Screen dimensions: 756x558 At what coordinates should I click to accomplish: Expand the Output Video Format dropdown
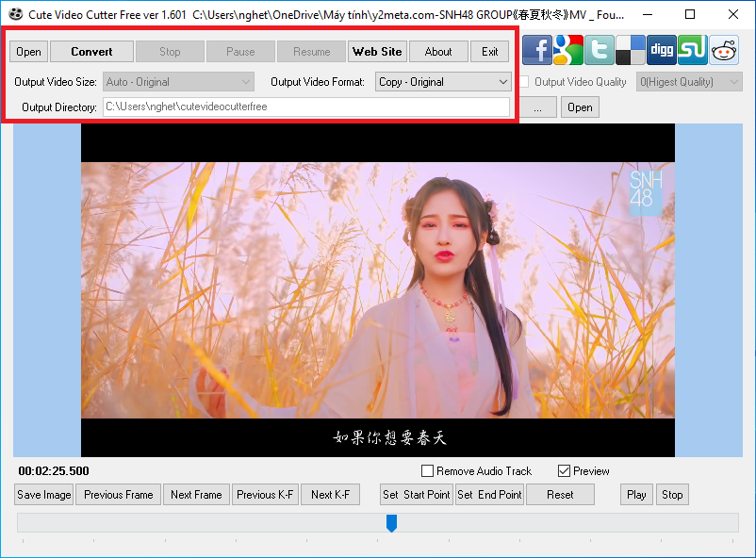point(443,82)
